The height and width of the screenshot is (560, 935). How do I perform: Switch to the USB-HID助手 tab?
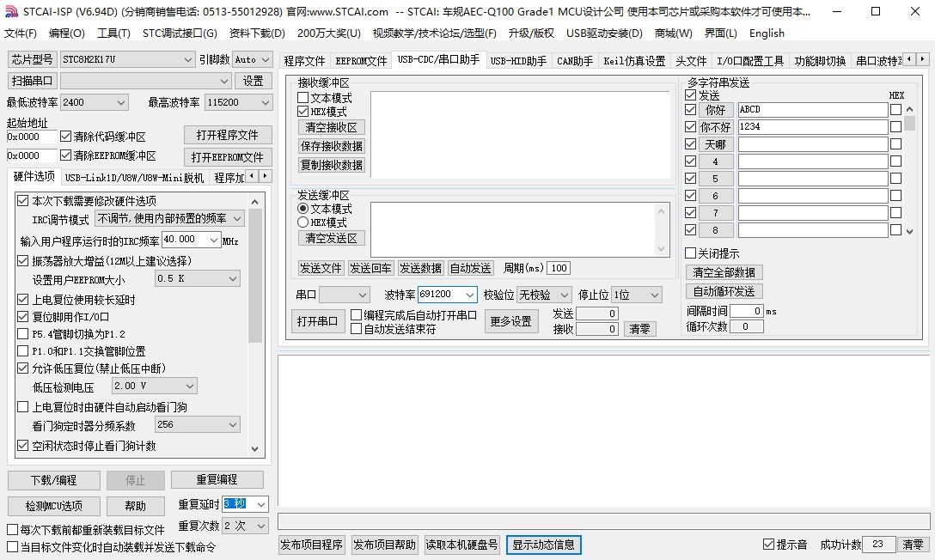pos(517,61)
